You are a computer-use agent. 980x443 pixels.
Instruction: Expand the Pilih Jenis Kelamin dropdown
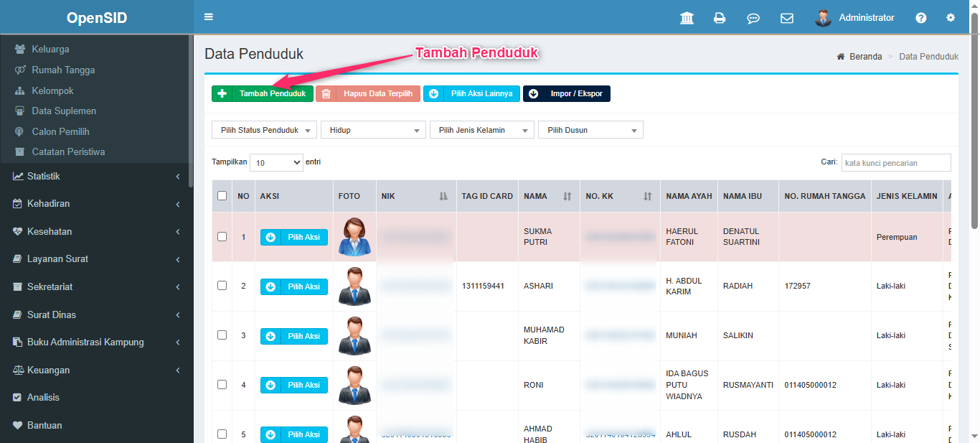[482, 130]
